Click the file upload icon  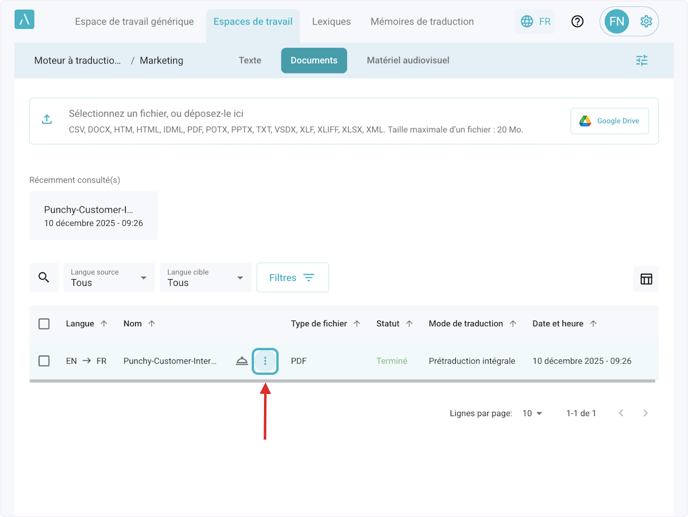47,120
